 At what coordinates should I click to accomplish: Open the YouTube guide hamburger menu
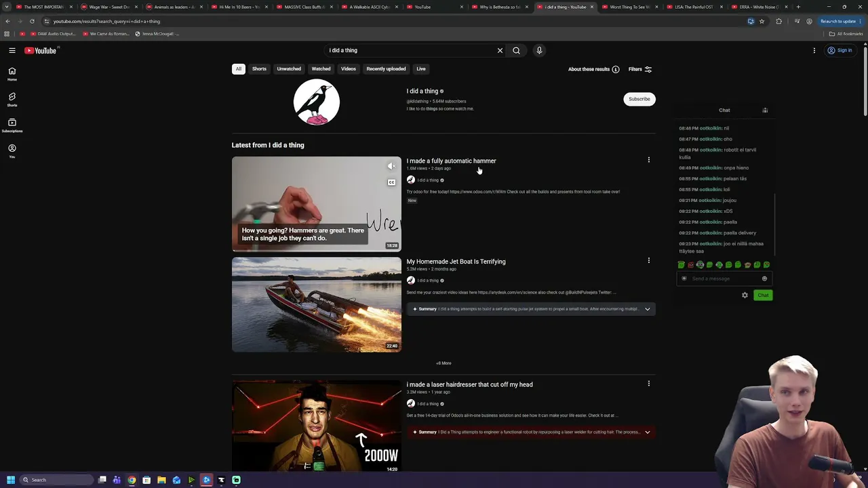(x=12, y=50)
